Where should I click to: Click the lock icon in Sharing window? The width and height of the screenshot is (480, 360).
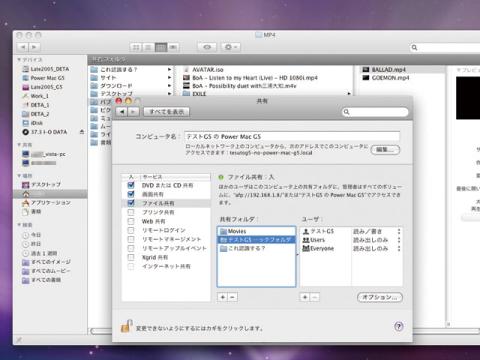[x=126, y=326]
